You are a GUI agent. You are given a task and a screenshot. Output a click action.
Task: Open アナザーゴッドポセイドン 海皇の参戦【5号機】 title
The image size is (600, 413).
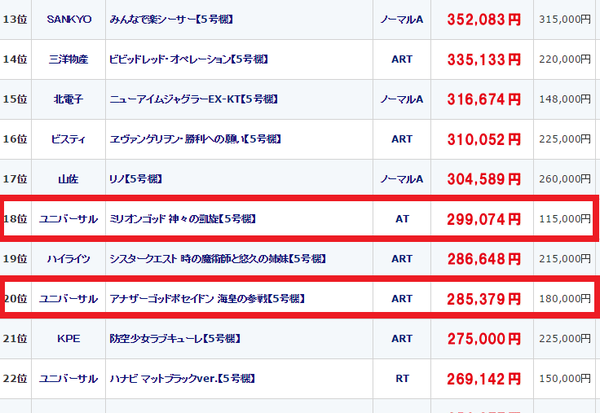pyautogui.click(x=207, y=299)
